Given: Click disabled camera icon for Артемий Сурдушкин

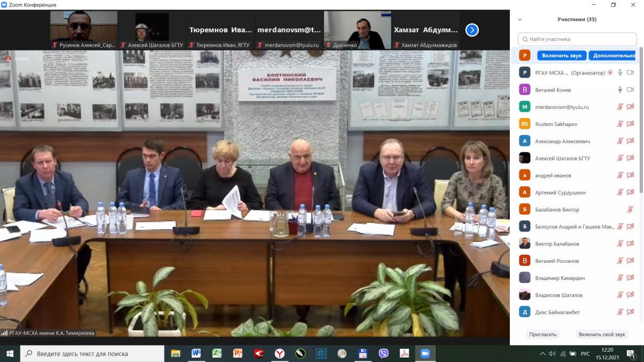Looking at the screenshot, I should [x=631, y=193].
